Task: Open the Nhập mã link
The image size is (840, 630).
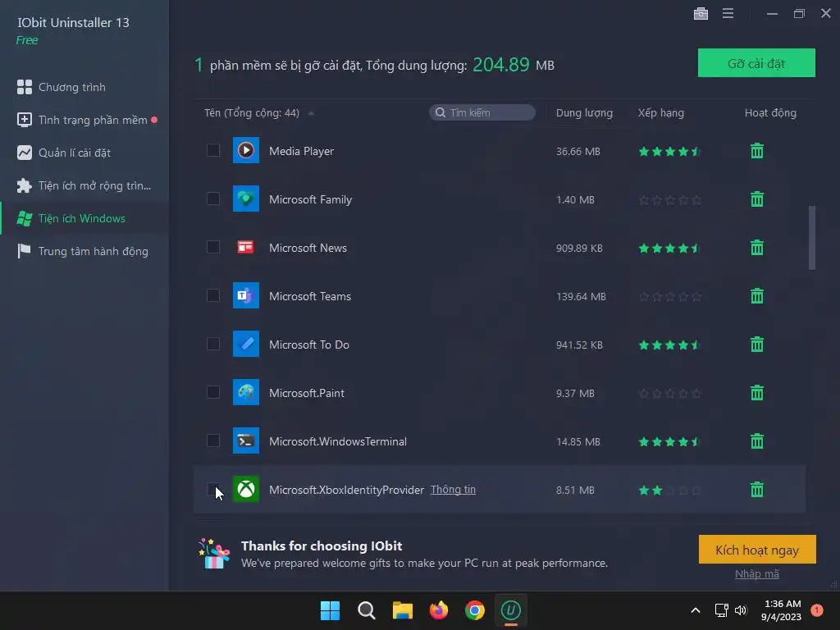Action: tap(757, 573)
